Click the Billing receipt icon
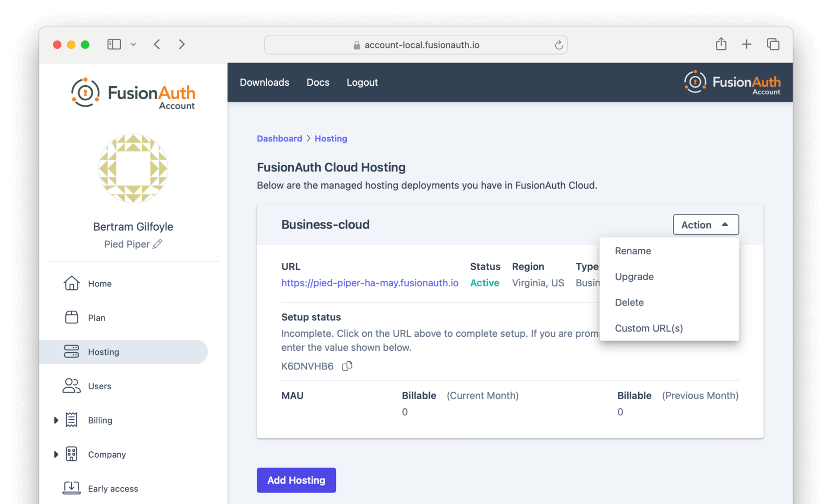Screen dimensions: 832x504 click(x=71, y=420)
